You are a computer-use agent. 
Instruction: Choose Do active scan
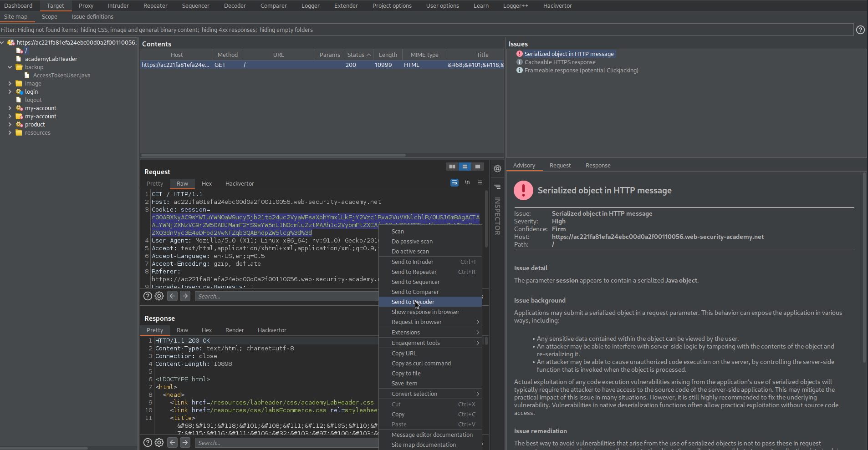click(430, 252)
